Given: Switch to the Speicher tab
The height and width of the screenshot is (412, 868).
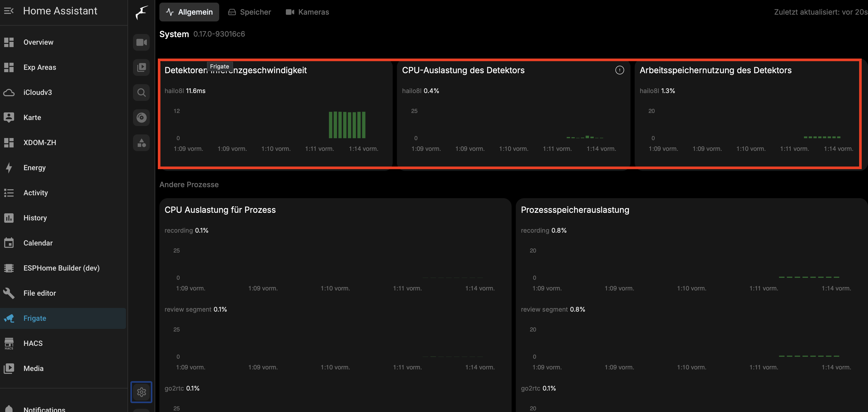Looking at the screenshot, I should click(250, 12).
